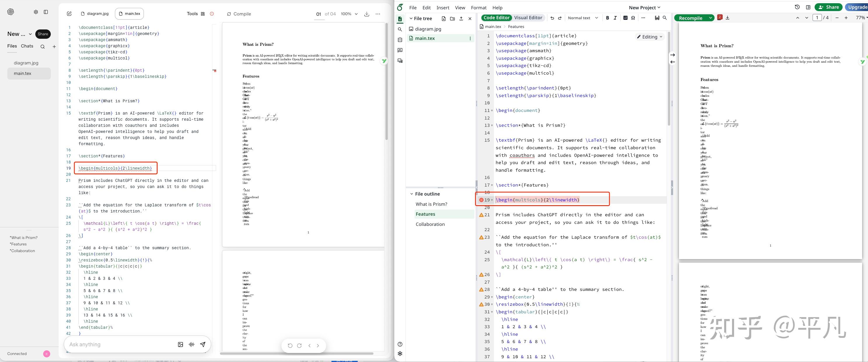Collapse the File outline panel
The image size is (868, 362).
(x=411, y=194)
